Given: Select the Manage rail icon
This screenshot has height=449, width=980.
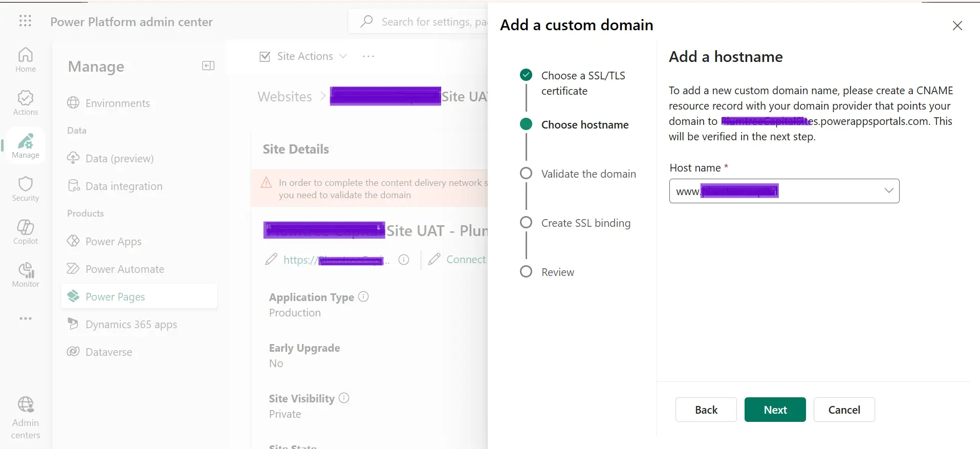Looking at the screenshot, I should tap(26, 146).
